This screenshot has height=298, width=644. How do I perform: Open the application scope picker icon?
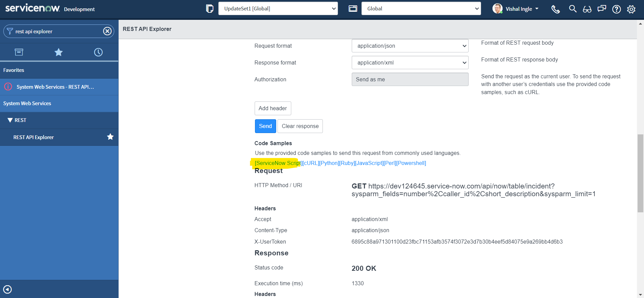(x=353, y=9)
